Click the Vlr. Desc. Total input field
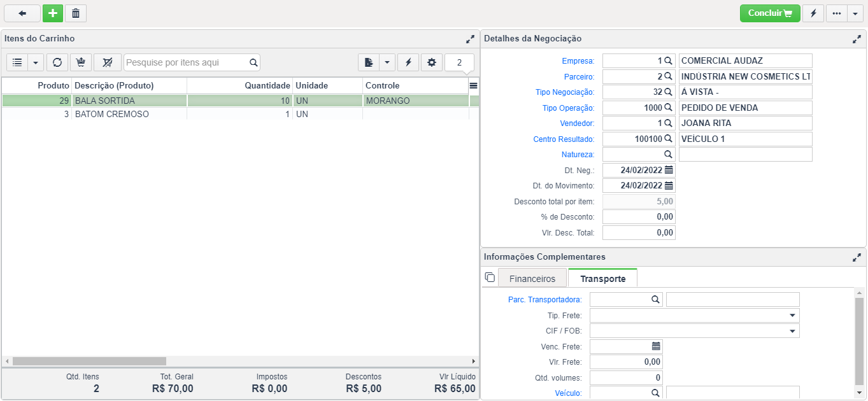This screenshot has width=868, height=401. tap(639, 232)
